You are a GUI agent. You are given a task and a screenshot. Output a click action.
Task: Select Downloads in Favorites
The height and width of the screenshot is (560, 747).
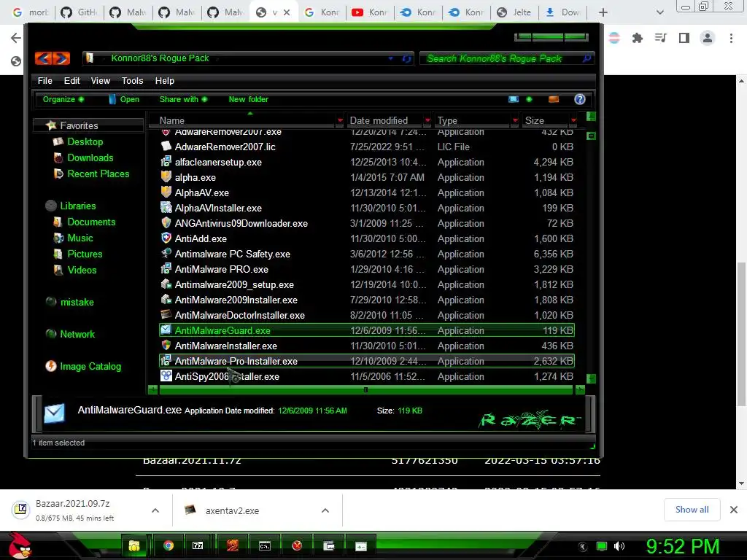90,157
